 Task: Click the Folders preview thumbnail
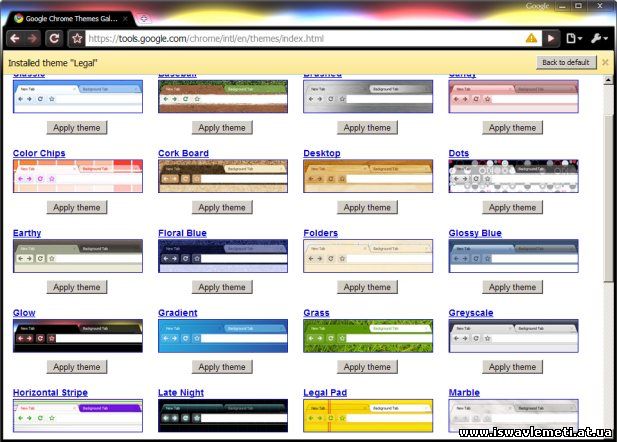tap(368, 256)
